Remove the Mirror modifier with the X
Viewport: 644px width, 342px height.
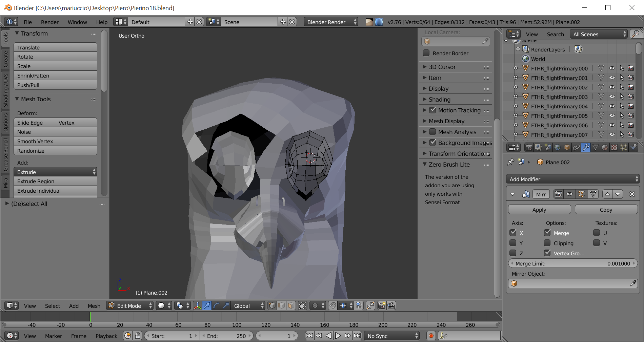tap(632, 194)
